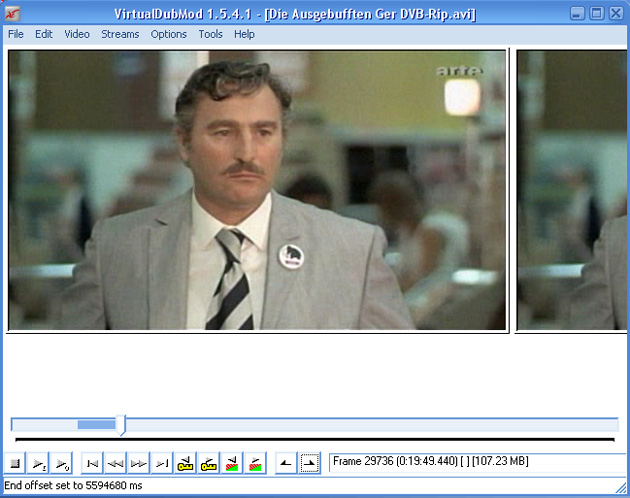Click the window resize grip in status bar
Viewport: 630px width, 498px height.
click(x=621, y=488)
